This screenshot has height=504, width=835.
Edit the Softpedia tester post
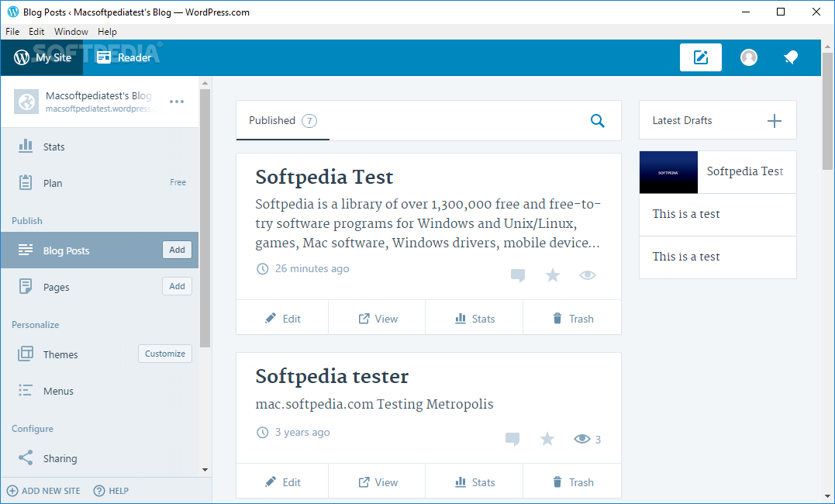coord(283,482)
